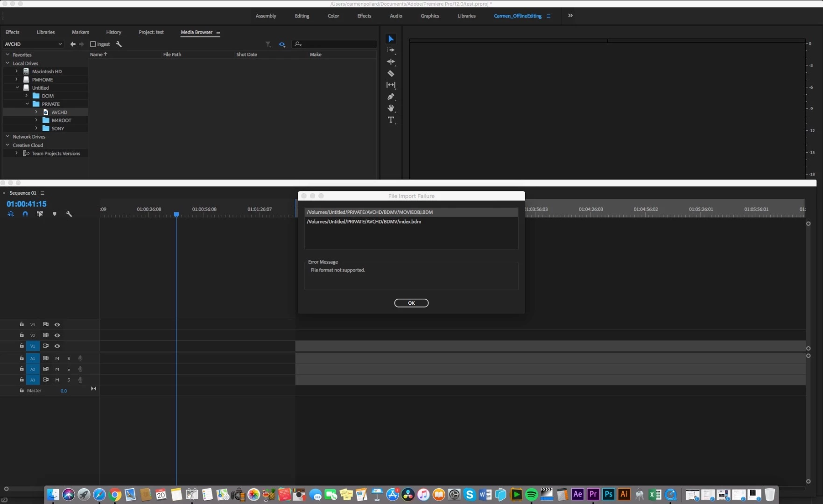Open the AVCHD location dropdown

pos(33,44)
